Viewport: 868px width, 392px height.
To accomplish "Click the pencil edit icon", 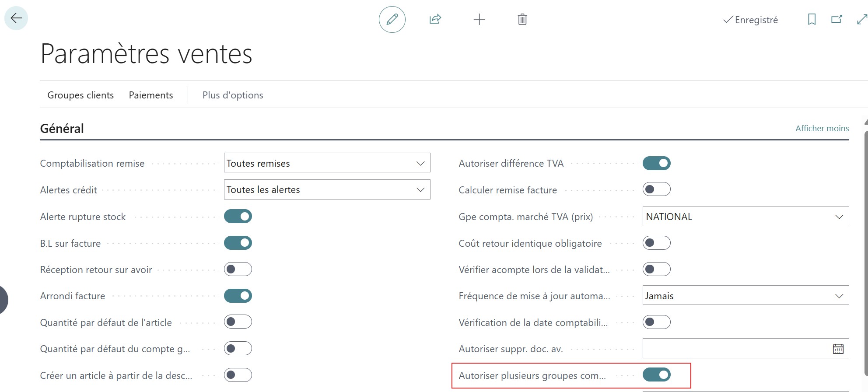I will [392, 19].
